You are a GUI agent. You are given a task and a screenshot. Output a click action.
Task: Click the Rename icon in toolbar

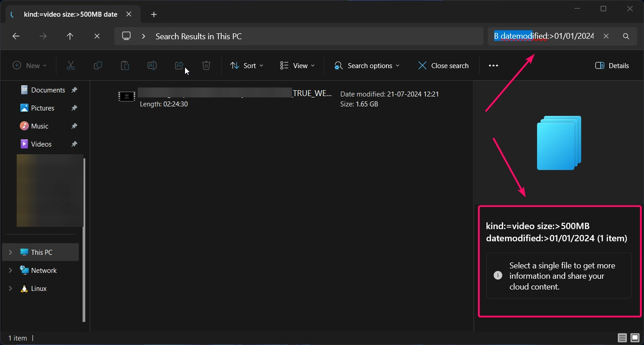(152, 66)
